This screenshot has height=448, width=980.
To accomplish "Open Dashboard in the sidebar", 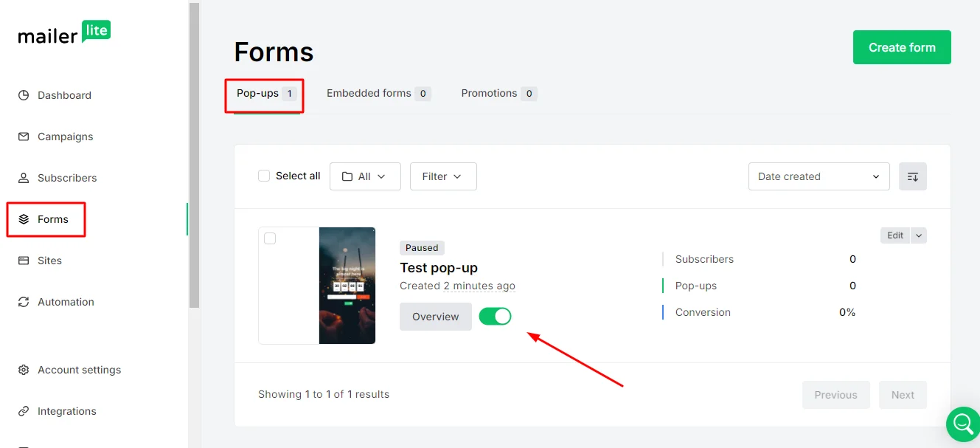I will tap(64, 95).
